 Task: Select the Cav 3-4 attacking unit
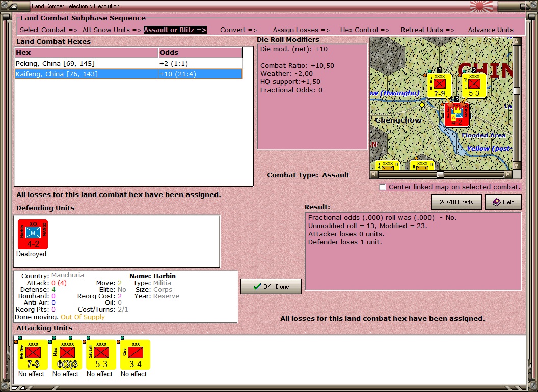(135, 355)
